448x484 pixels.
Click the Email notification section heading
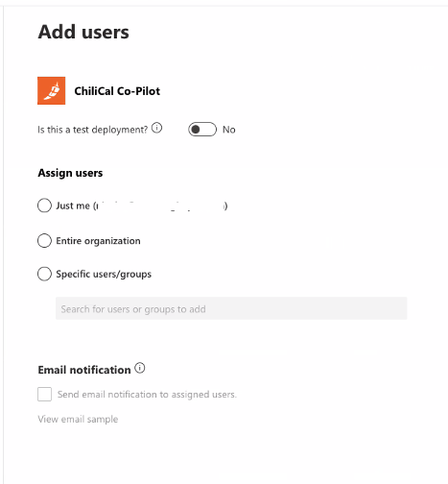84,370
